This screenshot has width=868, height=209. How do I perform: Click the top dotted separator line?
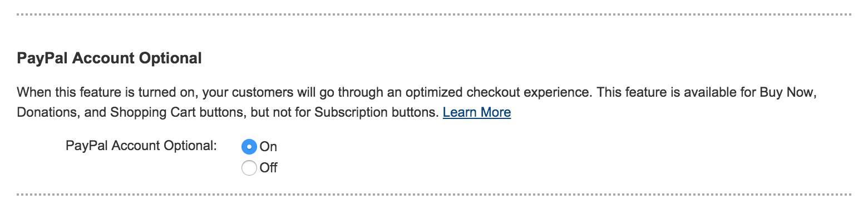coord(434,14)
